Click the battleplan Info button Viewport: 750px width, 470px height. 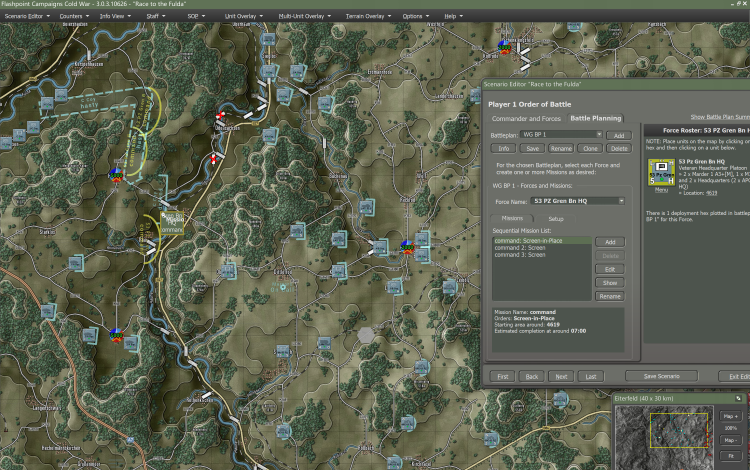pyautogui.click(x=504, y=148)
